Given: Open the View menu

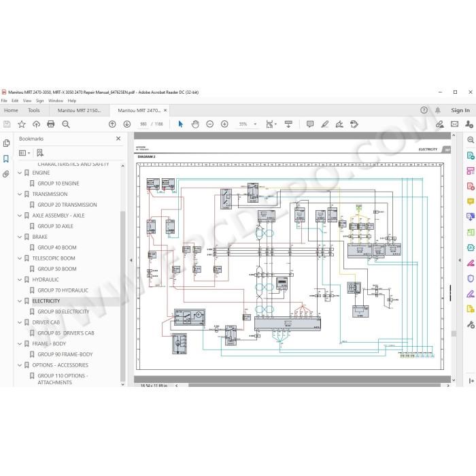Looking at the screenshot, I should click(27, 101).
